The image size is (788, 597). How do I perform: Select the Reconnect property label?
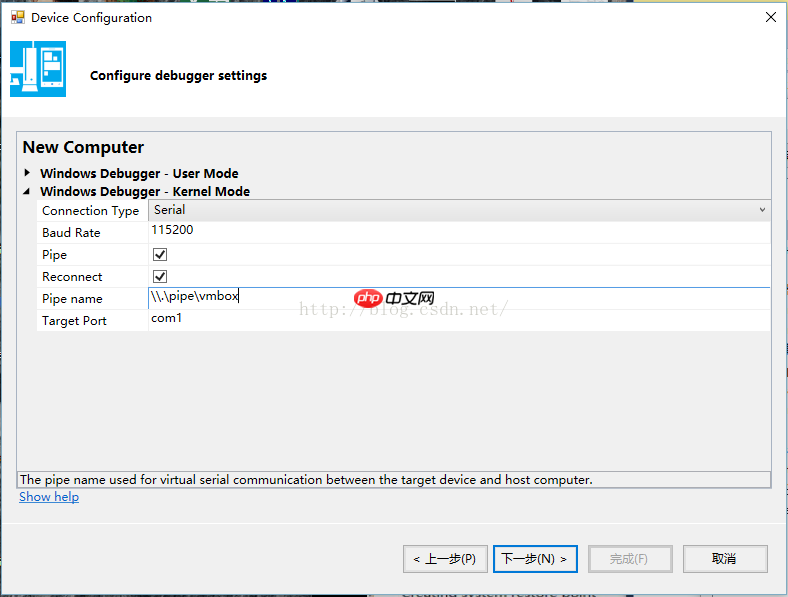pos(72,277)
